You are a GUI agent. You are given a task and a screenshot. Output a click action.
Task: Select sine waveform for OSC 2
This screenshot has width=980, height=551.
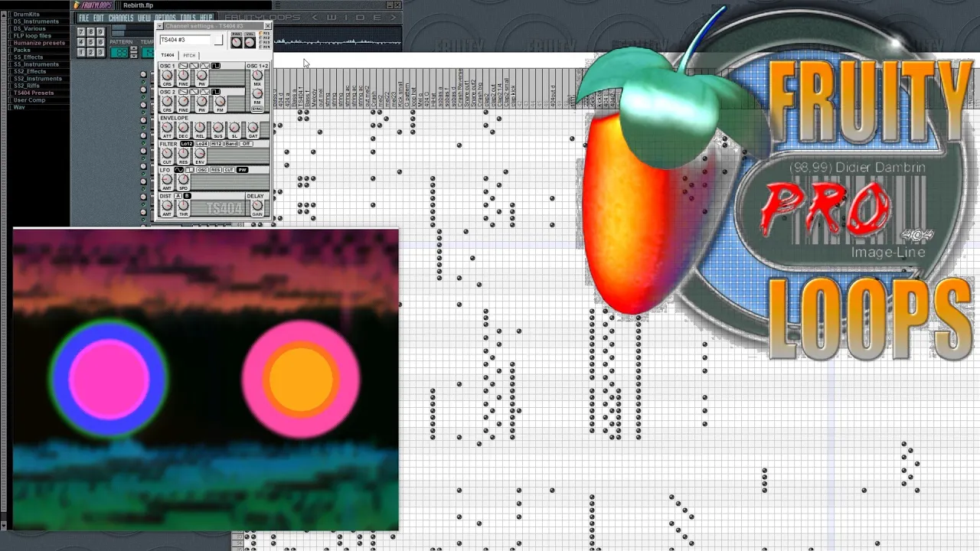(204, 92)
